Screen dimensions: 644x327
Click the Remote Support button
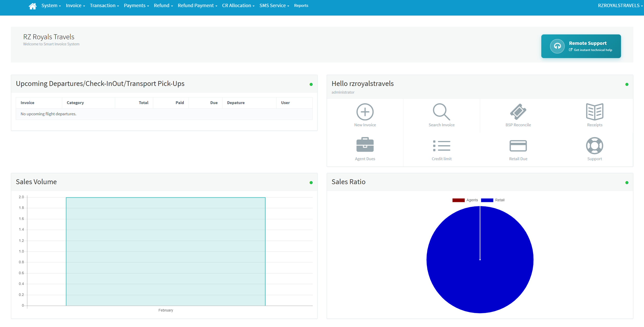pyautogui.click(x=581, y=46)
